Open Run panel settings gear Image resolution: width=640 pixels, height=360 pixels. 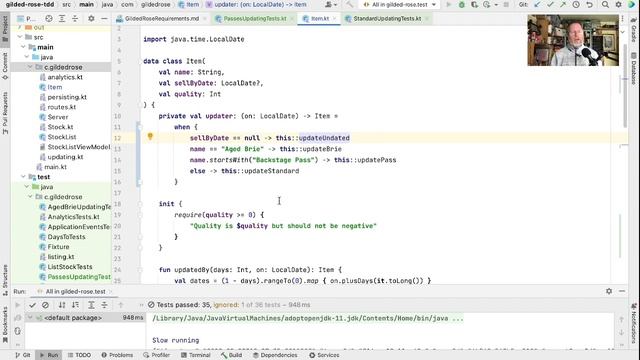click(609, 291)
